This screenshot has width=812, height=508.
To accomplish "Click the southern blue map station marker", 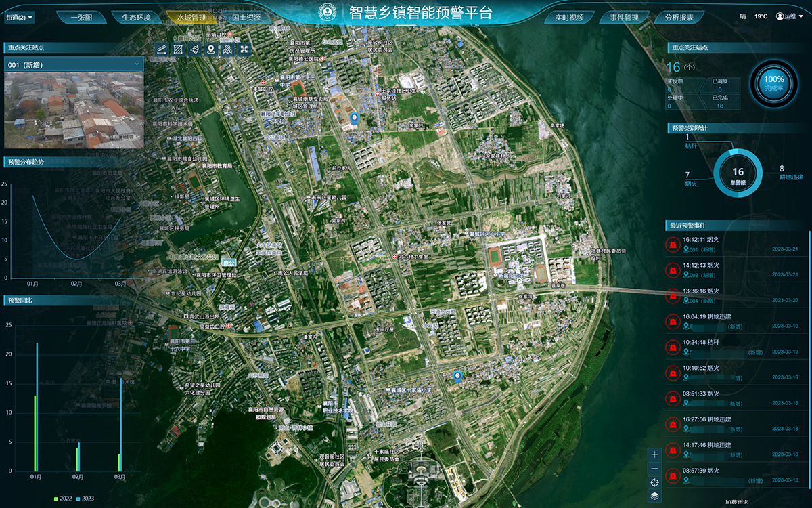I will 457,377.
